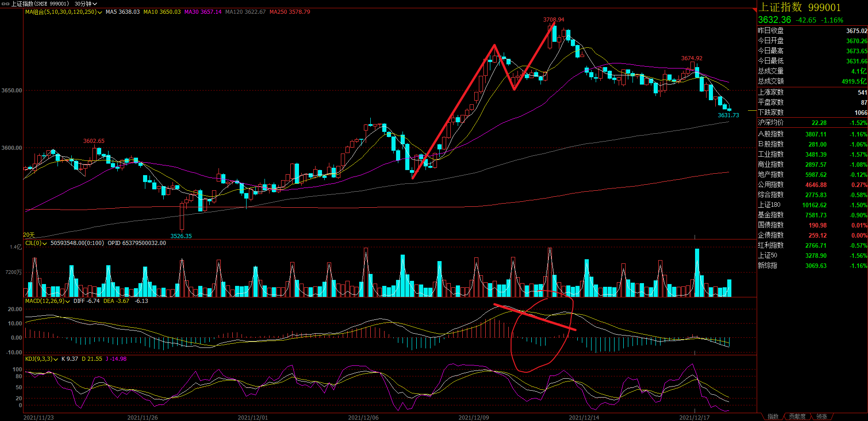Expand the MA组合 indicator dropdown
868x421 pixels.
pyautogui.click(x=63, y=12)
